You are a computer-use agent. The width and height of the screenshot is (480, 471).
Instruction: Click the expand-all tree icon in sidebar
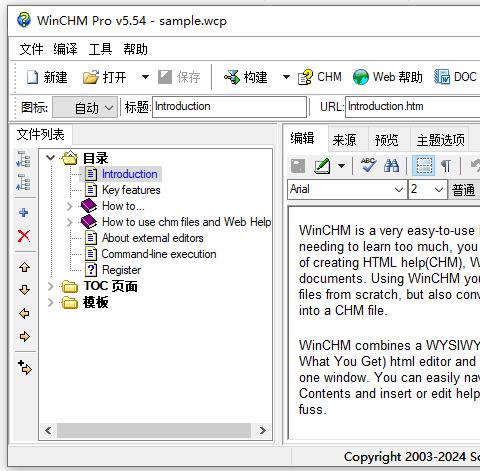[x=23, y=159]
